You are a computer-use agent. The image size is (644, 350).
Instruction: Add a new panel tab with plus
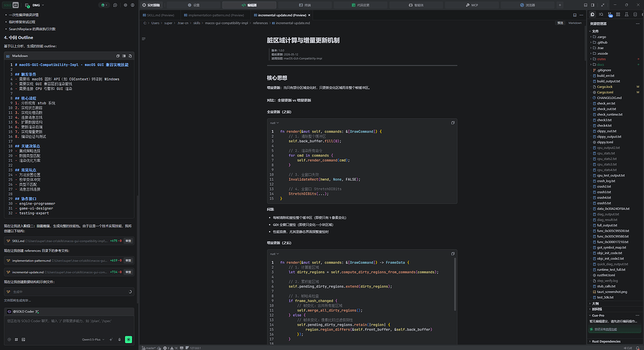[559, 6]
